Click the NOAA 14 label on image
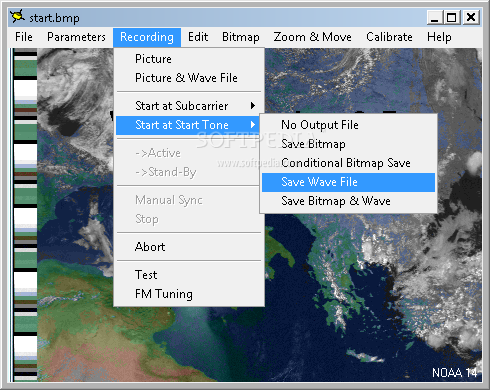Image resolution: width=490 pixels, height=390 pixels. coord(455,372)
